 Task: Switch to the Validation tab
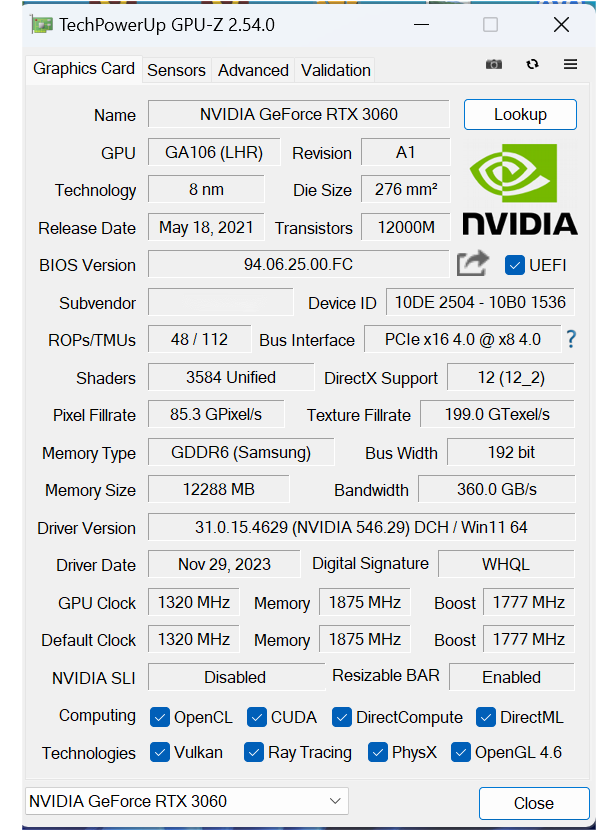(335, 70)
